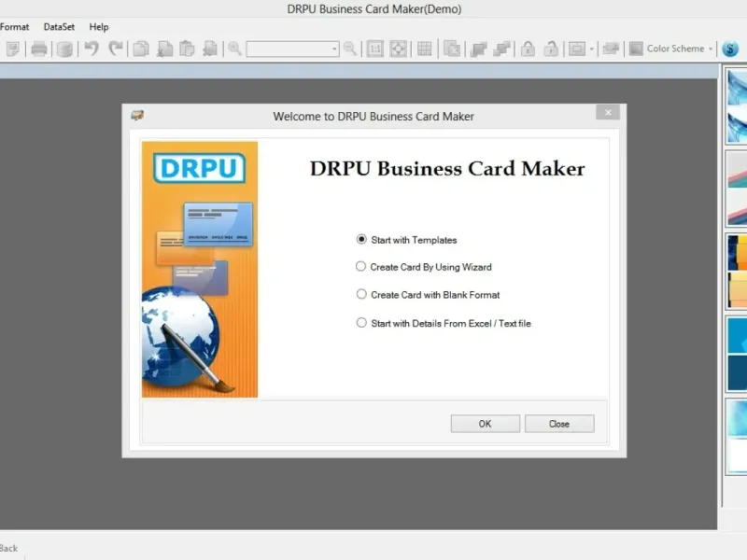Viewport: 747px width, 560px height.
Task: Open the database icon in the toolbar
Action: click(64, 49)
